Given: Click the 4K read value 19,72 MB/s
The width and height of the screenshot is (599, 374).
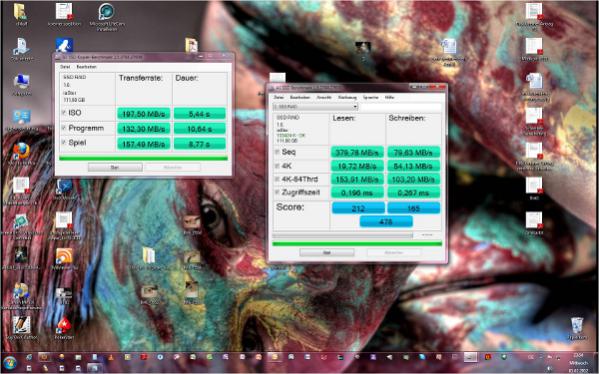Looking at the screenshot, I should coord(357,166).
